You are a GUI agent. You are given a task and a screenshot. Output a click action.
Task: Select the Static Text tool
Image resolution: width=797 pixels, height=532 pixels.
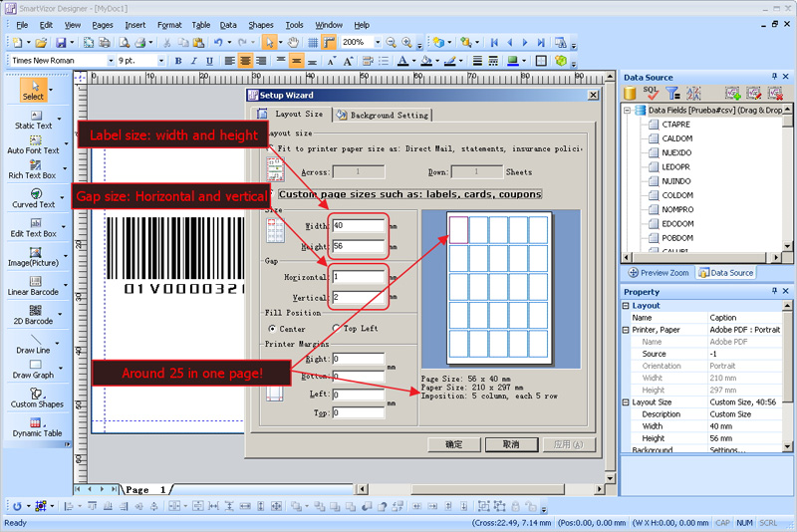click(34, 121)
